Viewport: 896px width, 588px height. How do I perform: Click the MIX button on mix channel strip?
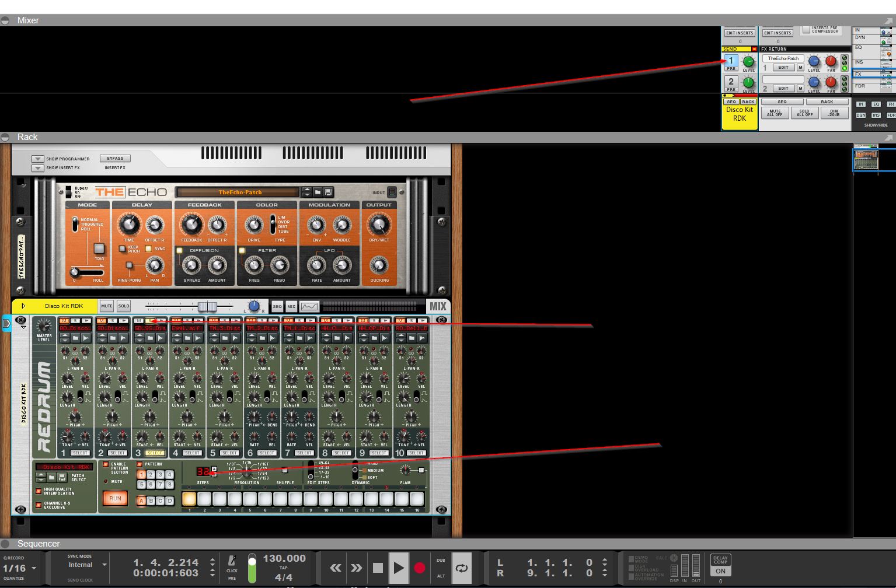[x=291, y=306]
